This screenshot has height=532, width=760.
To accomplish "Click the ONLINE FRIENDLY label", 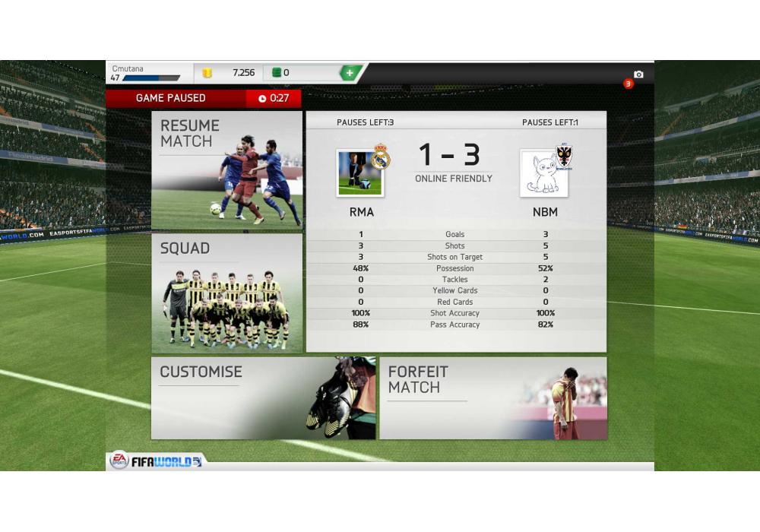I will 454,179.
